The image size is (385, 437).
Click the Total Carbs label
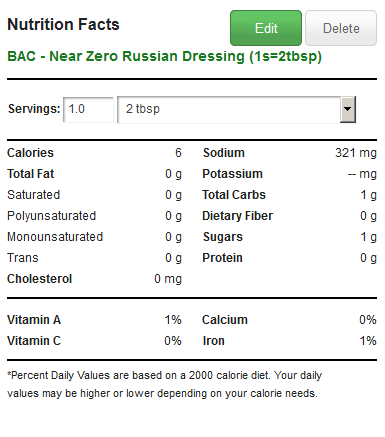coord(234,195)
